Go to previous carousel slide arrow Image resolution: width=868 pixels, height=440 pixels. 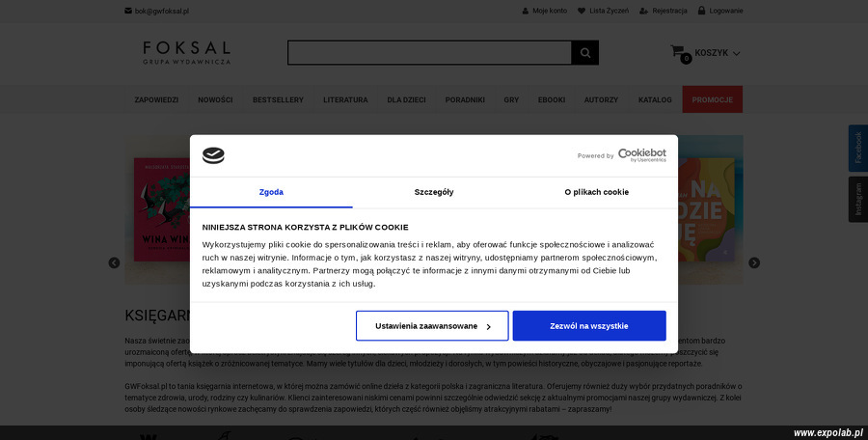click(x=114, y=262)
